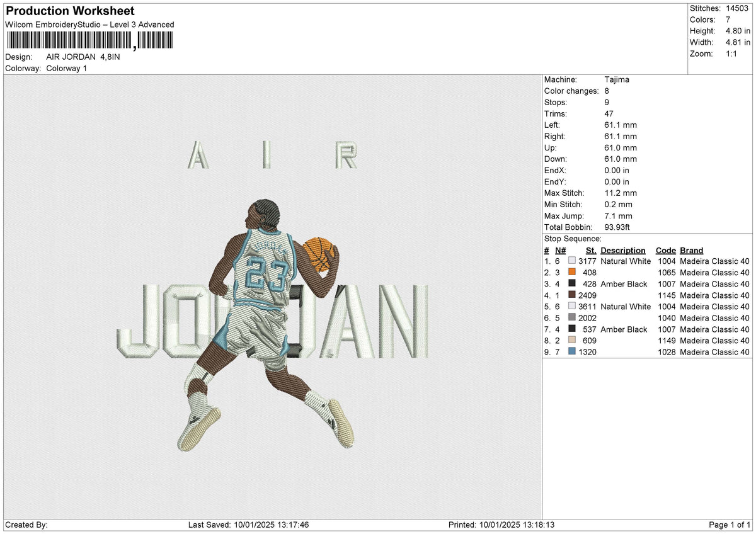756x534 pixels.
Task: Click the thread code '1145'
Action: [667, 295]
